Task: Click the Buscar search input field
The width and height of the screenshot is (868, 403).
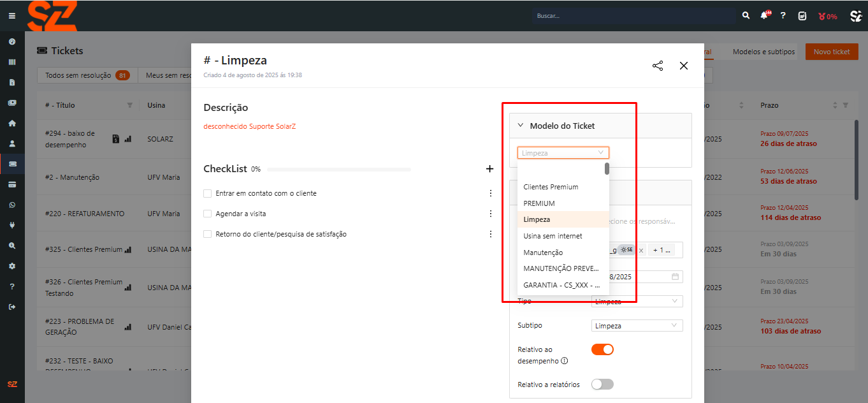Action: point(633,16)
